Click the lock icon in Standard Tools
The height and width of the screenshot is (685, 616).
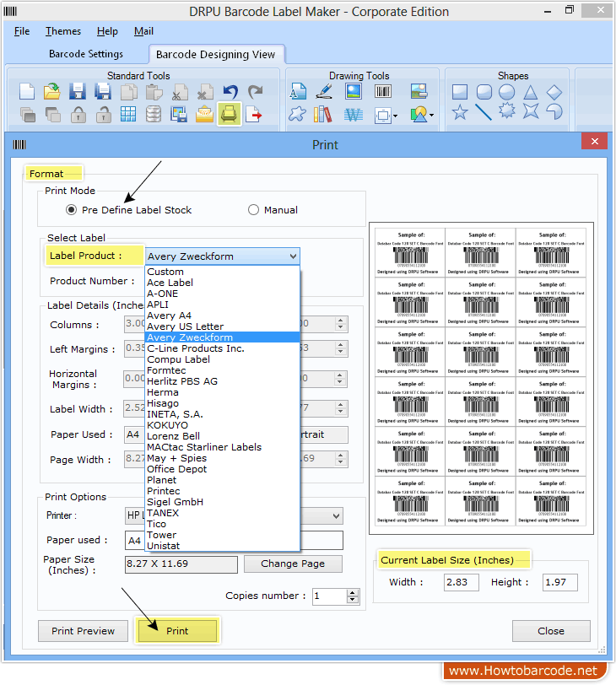tap(78, 115)
